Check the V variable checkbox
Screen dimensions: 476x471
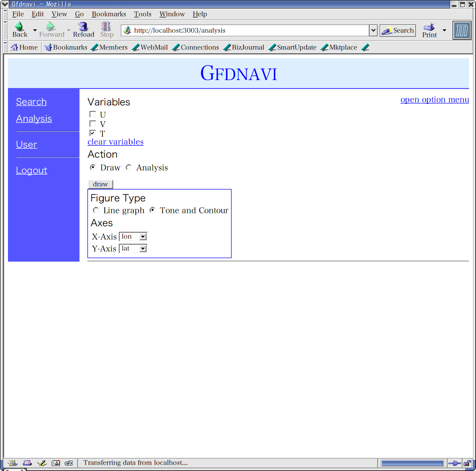pos(92,124)
